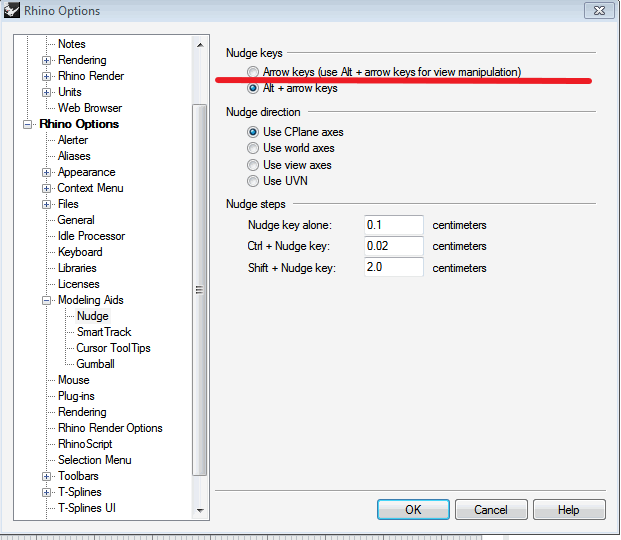Open the General options page

pyautogui.click(x=76, y=220)
